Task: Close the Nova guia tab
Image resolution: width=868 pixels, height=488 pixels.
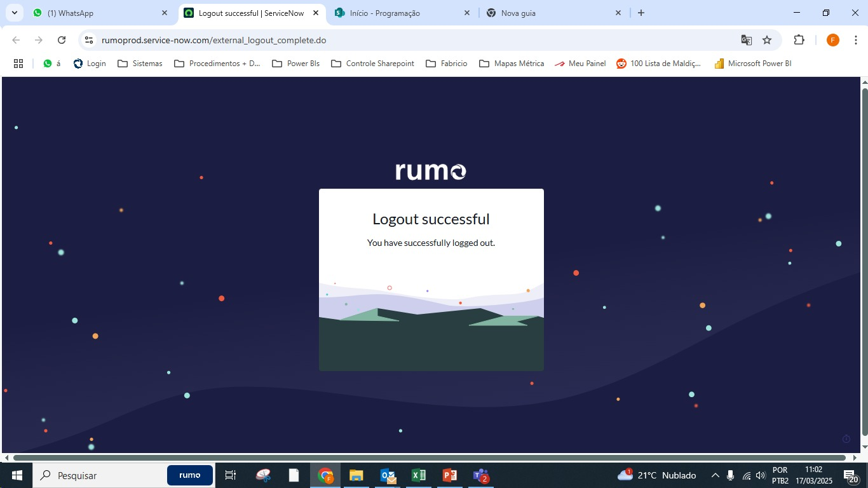Action: coord(618,13)
